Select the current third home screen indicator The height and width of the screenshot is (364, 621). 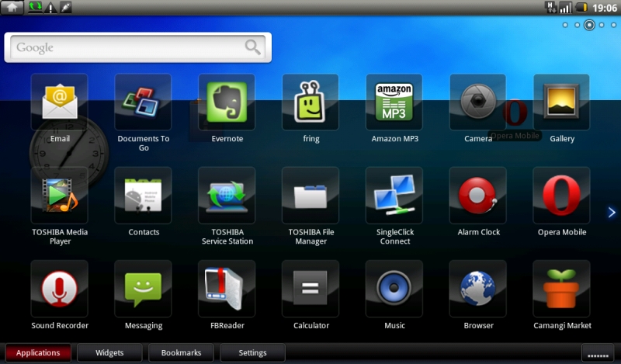point(589,25)
